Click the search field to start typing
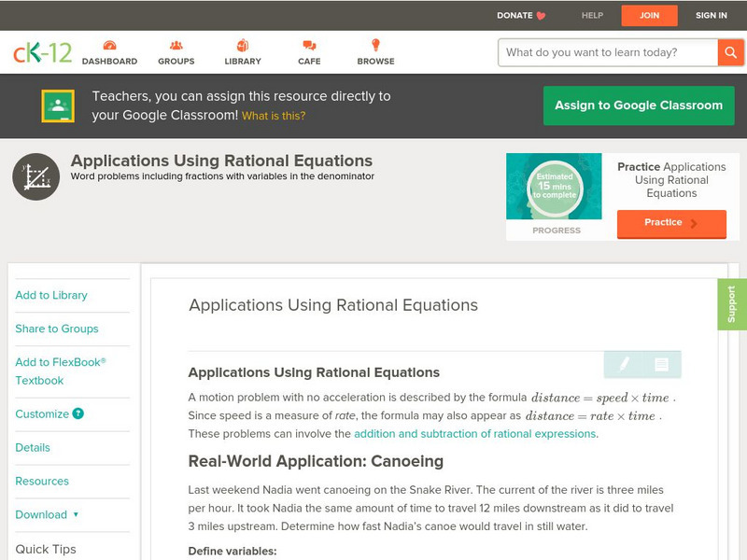747x560 pixels. [602, 52]
